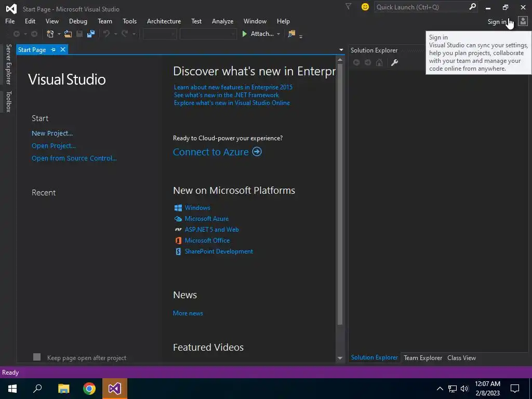The width and height of the screenshot is (532, 399).
Task: Click the Open File toolbar icon
Action: [x=68, y=34]
